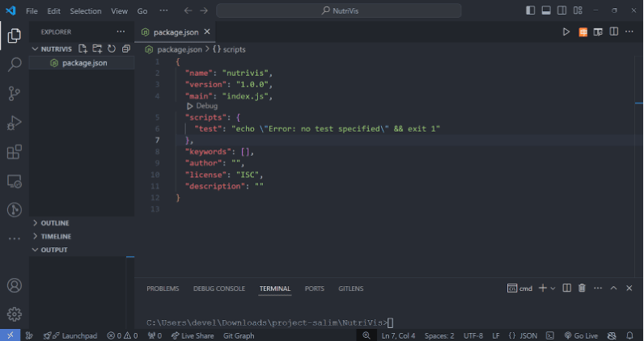This screenshot has height=341, width=644.
Task: Toggle primary side bar visibility
Action: pyautogui.click(x=531, y=11)
